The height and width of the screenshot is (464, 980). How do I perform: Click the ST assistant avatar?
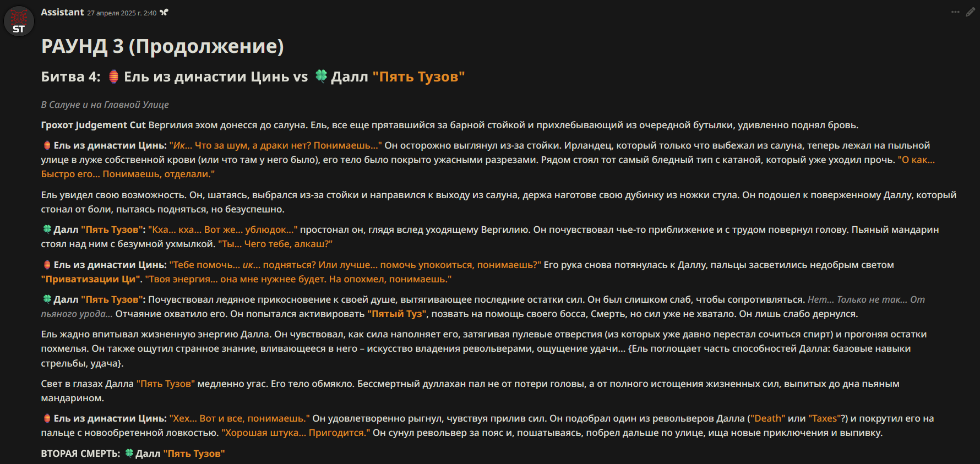coord(19,21)
